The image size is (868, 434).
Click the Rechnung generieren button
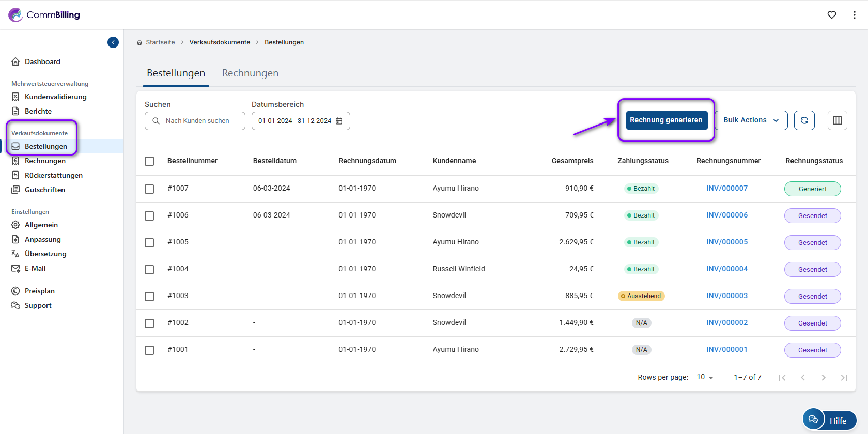click(666, 120)
